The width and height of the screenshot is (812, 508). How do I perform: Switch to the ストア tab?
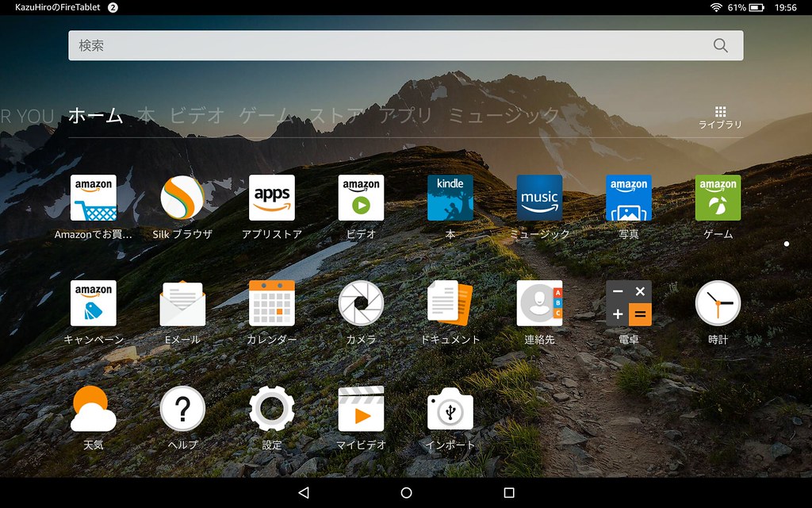point(335,115)
